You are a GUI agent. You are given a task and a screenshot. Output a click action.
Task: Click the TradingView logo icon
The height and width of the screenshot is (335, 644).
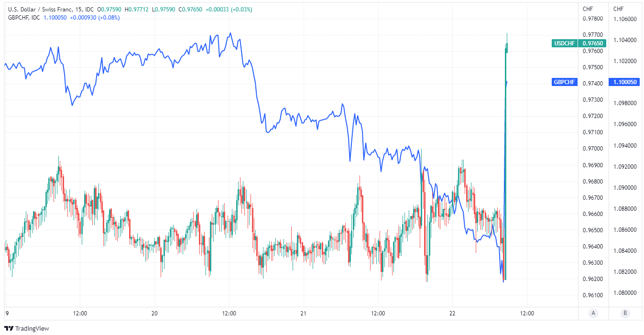click(9, 328)
